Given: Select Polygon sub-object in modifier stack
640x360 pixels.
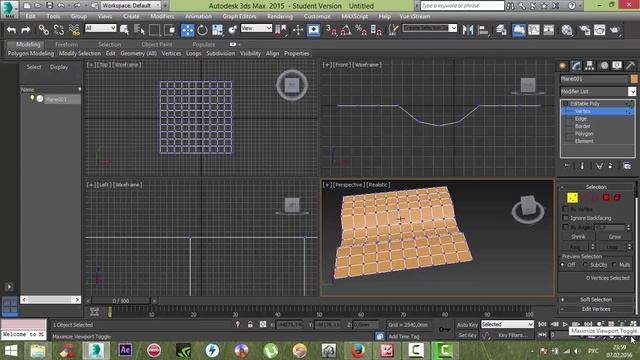Looking at the screenshot, I should tap(584, 133).
